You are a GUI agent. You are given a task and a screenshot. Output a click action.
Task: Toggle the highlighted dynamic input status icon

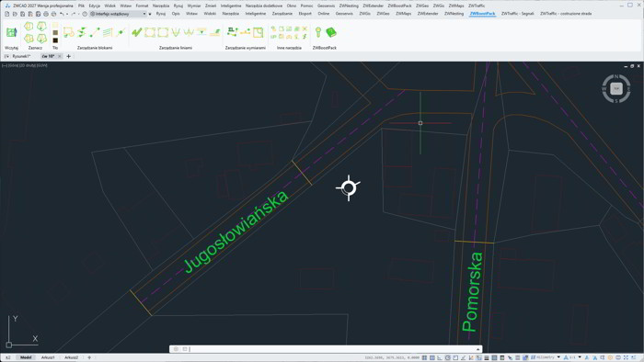pyautogui.click(x=478, y=357)
